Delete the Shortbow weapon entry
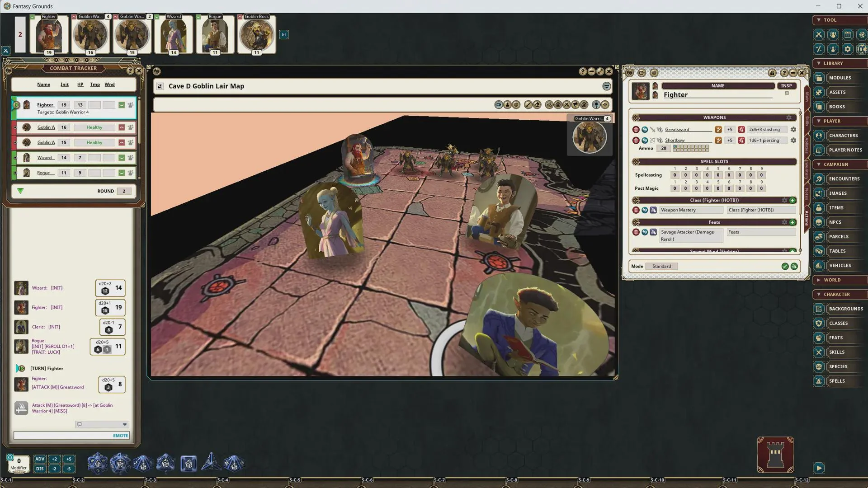Image resolution: width=868 pixels, height=488 pixels. tap(636, 141)
